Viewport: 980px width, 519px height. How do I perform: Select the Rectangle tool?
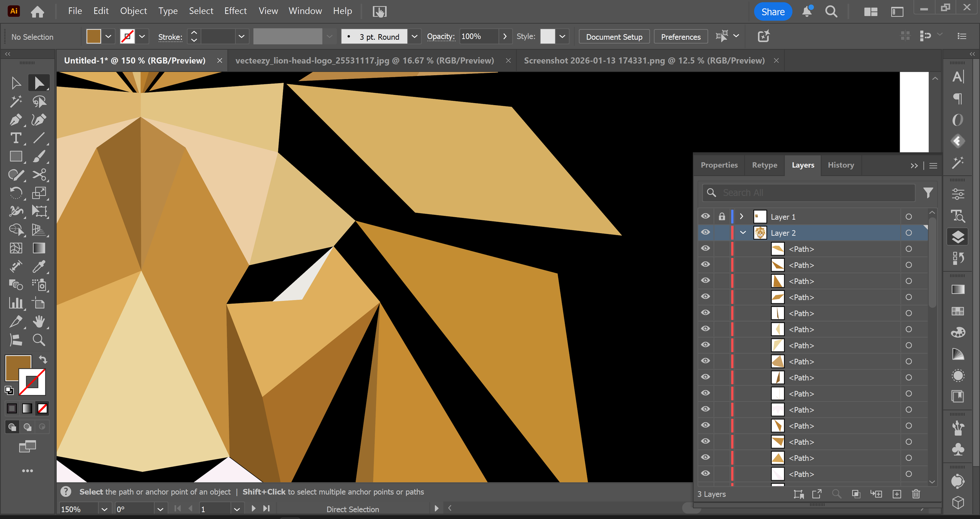coord(16,156)
